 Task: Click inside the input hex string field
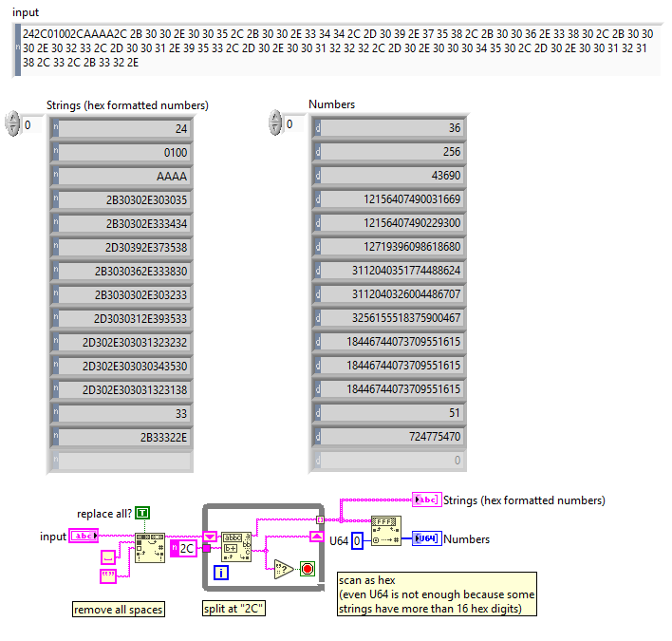click(x=341, y=48)
